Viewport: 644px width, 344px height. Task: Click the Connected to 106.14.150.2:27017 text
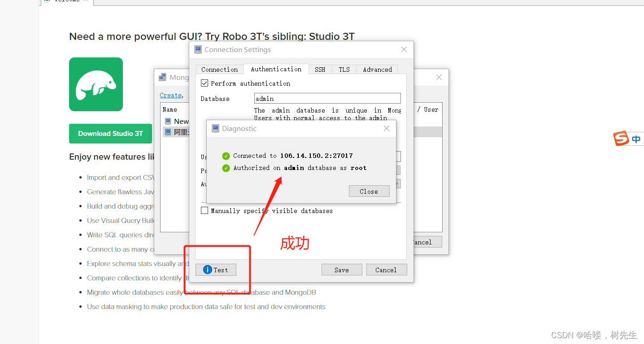(x=293, y=156)
